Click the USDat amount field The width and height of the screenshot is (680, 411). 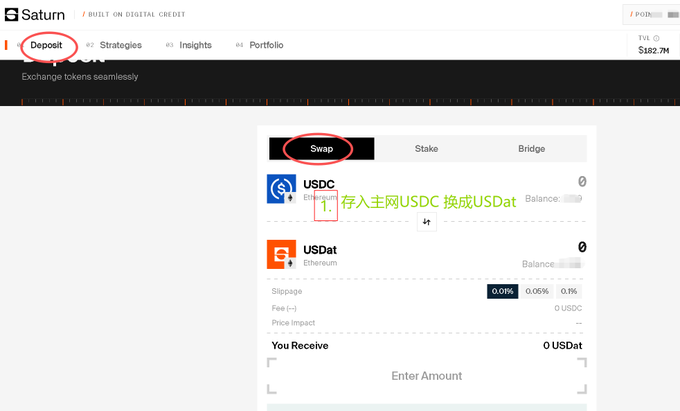[582, 247]
